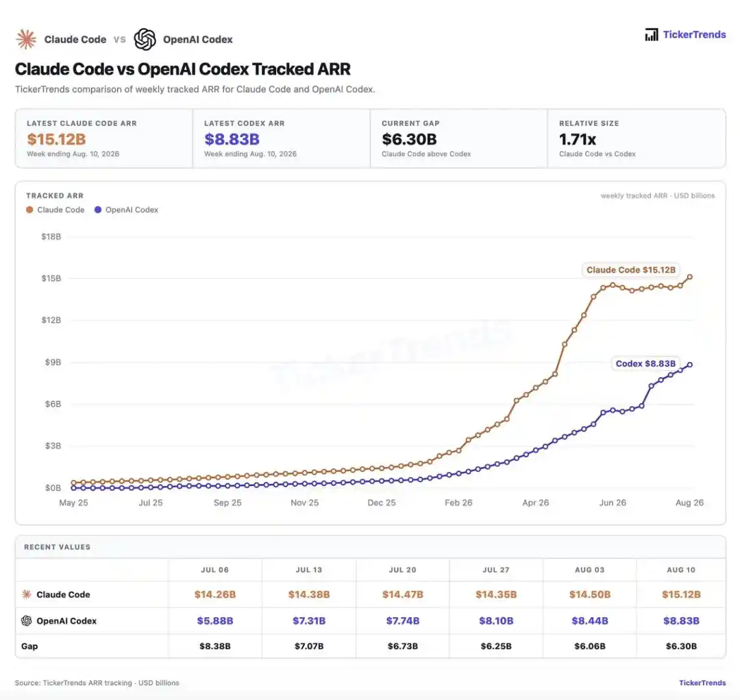Click the Gap '$6.73B' cell
Viewport: 740px width, 700px height.
pyautogui.click(x=403, y=646)
